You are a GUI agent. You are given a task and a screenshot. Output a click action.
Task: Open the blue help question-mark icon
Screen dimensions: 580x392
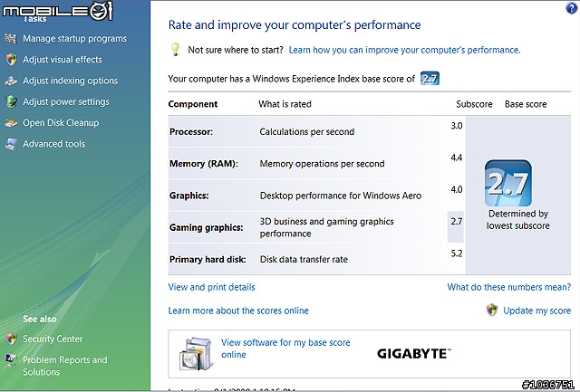click(x=571, y=8)
